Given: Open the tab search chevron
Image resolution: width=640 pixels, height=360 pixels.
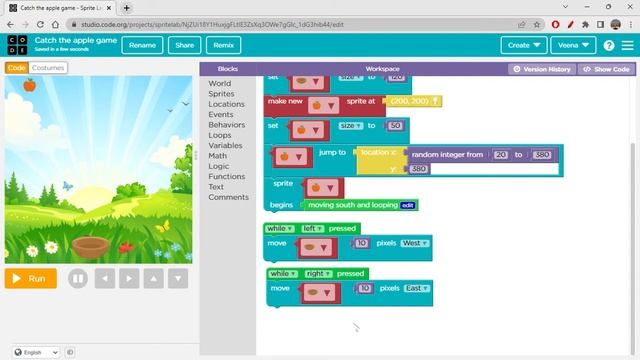Looking at the screenshot, I should (x=565, y=7).
